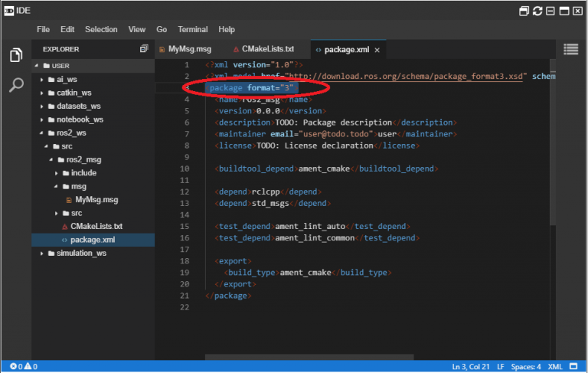Open the Help menu
The width and height of the screenshot is (588, 373).
227,29
